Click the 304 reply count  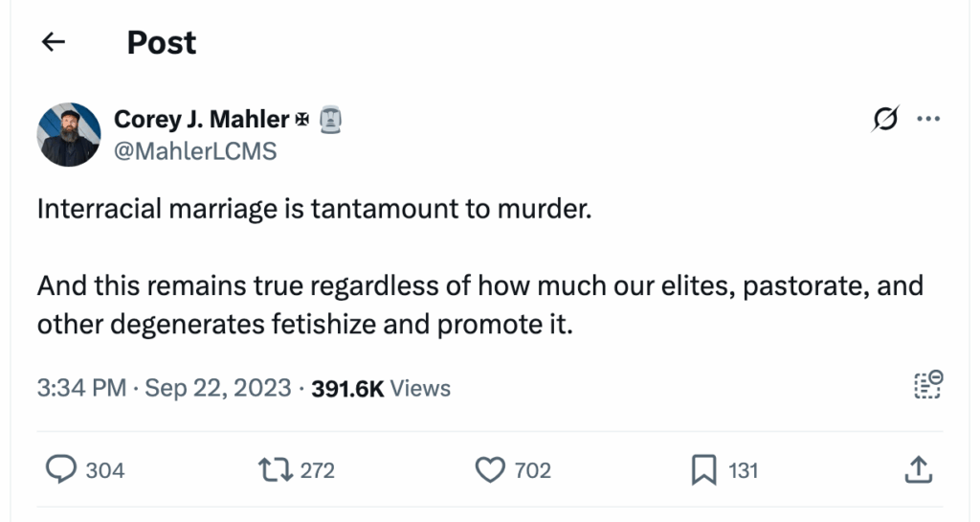[x=105, y=470]
